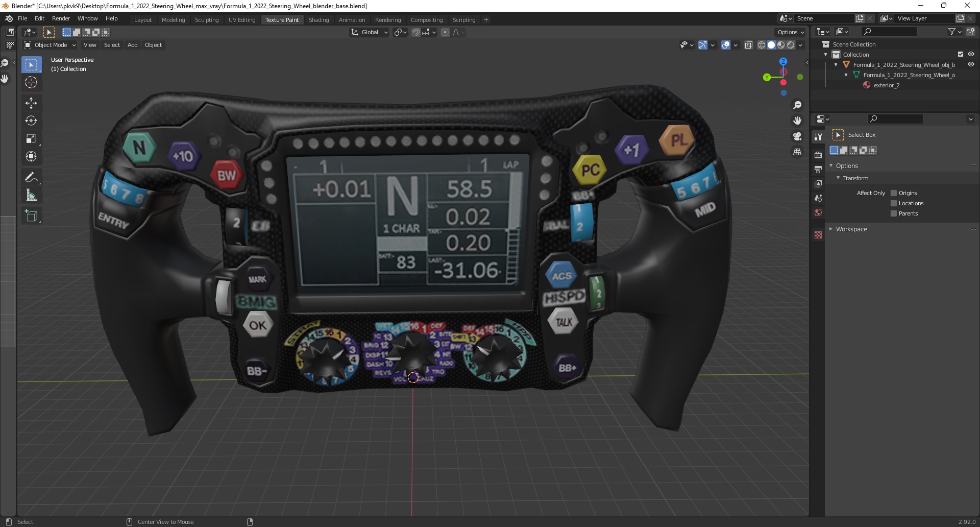Screen dimensions: 980x527
Task: Open the viewport Object menu
Action: point(153,45)
